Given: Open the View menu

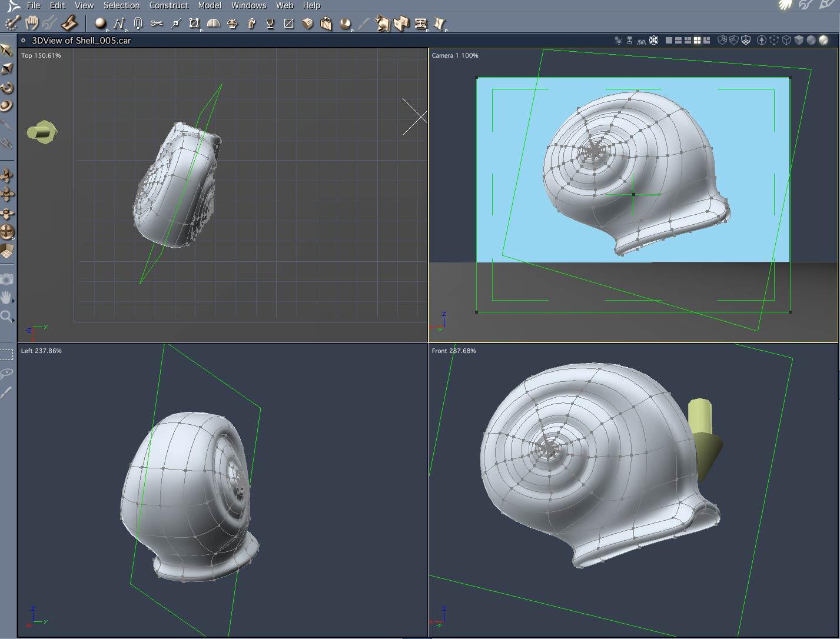Looking at the screenshot, I should click(x=84, y=5).
